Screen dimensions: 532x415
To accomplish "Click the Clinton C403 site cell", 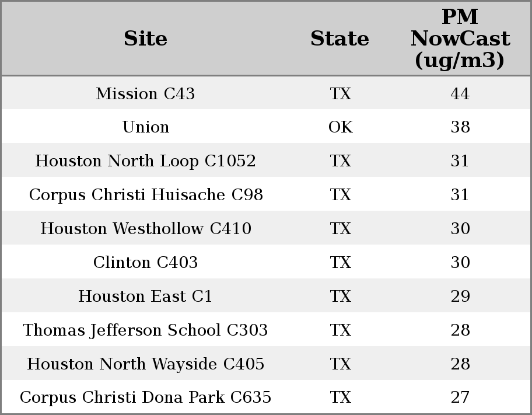I will coord(145,263).
